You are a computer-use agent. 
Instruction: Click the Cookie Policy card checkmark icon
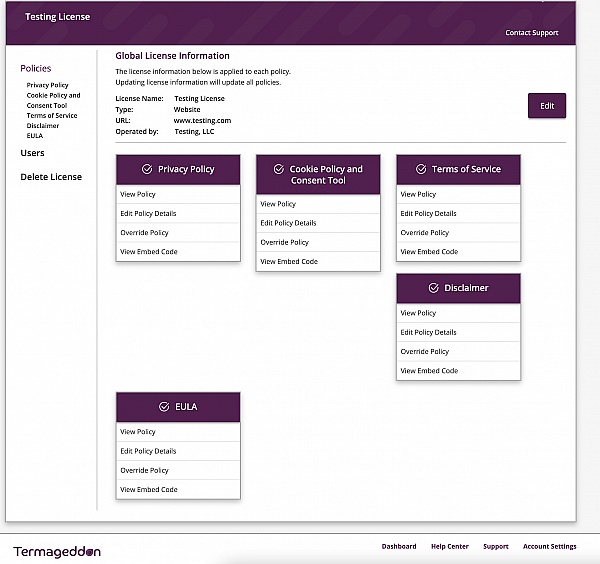click(x=279, y=169)
